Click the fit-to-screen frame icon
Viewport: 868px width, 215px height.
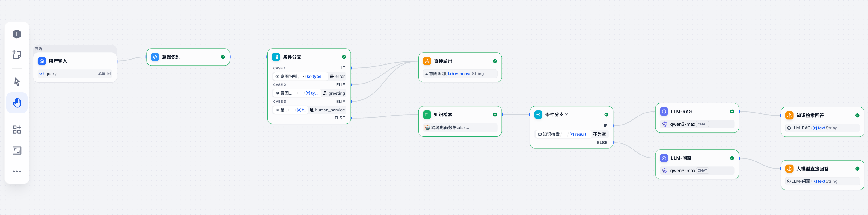17,150
